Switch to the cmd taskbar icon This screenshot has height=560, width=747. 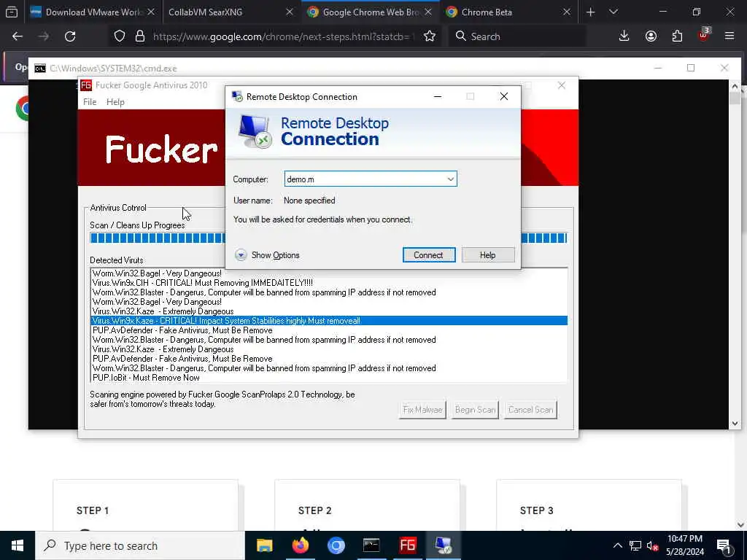tap(371, 545)
